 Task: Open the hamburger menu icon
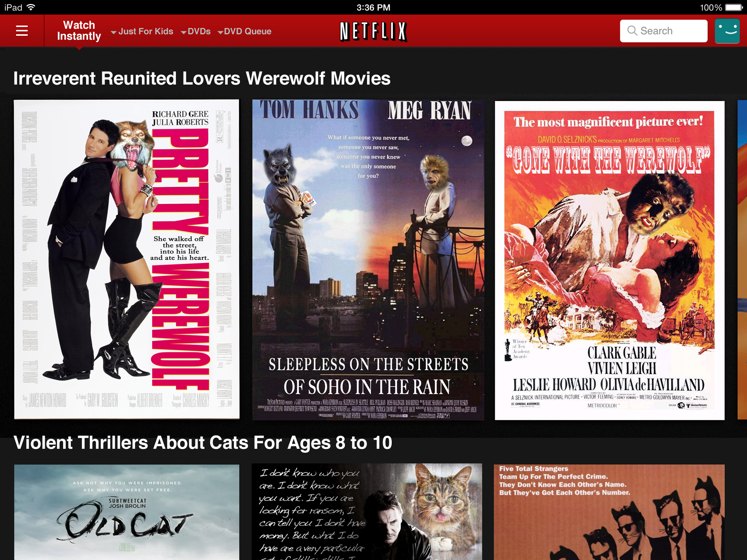22,31
